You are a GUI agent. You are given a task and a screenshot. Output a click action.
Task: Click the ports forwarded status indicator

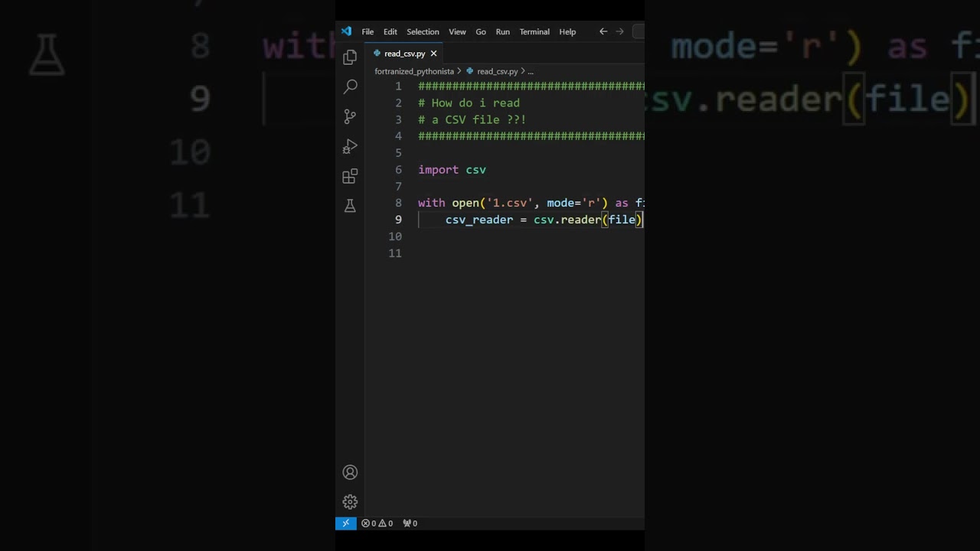point(410,523)
